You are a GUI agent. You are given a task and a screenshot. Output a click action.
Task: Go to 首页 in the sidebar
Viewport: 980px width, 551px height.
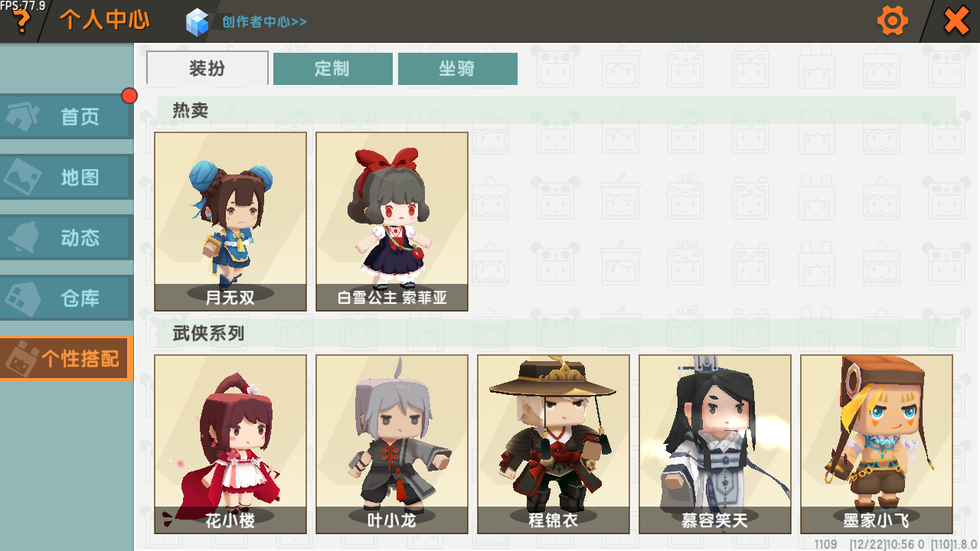67,116
